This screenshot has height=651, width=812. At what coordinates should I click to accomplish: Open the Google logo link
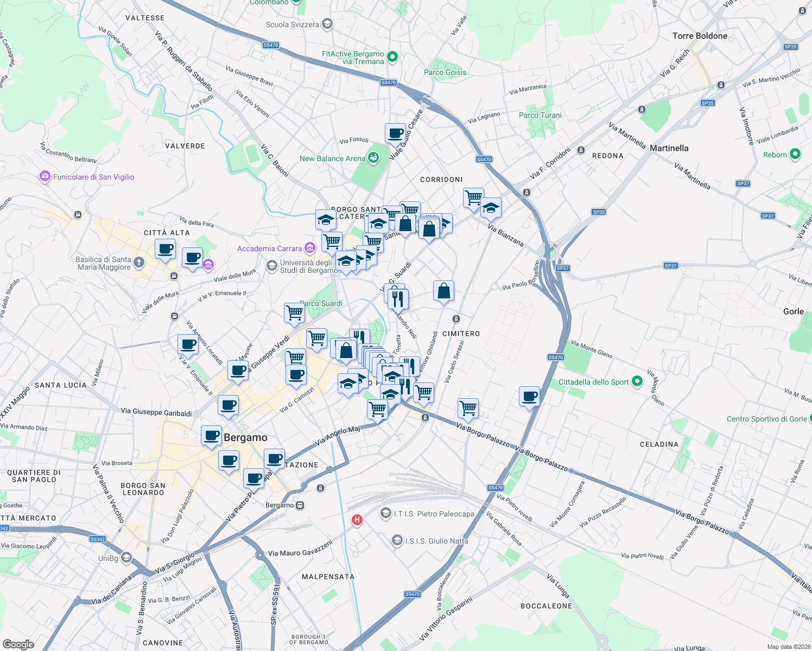coord(18,644)
